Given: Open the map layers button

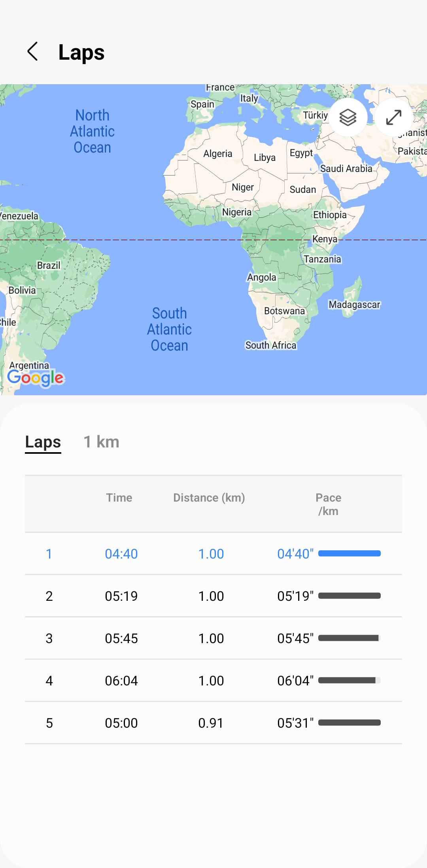Looking at the screenshot, I should click(348, 117).
